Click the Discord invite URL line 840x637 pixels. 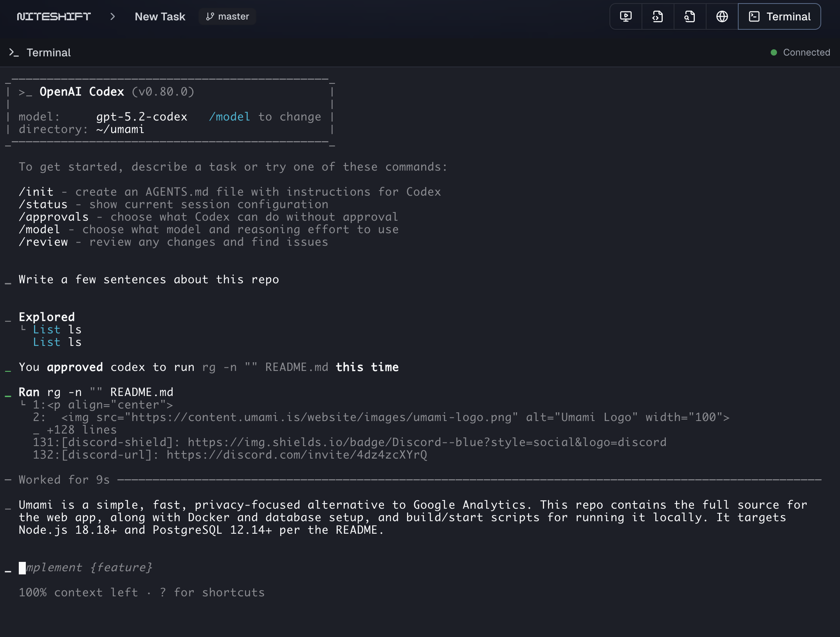click(296, 455)
